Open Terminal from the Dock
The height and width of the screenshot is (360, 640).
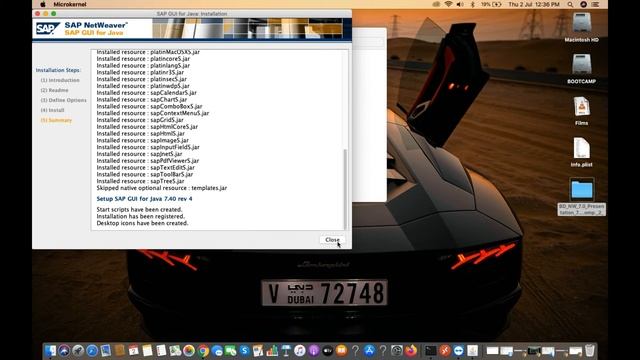[431, 351]
